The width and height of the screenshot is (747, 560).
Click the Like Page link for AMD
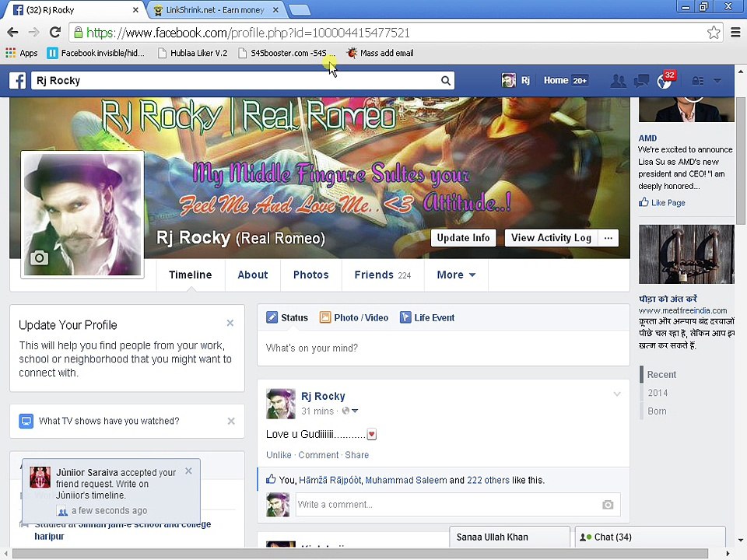(668, 202)
